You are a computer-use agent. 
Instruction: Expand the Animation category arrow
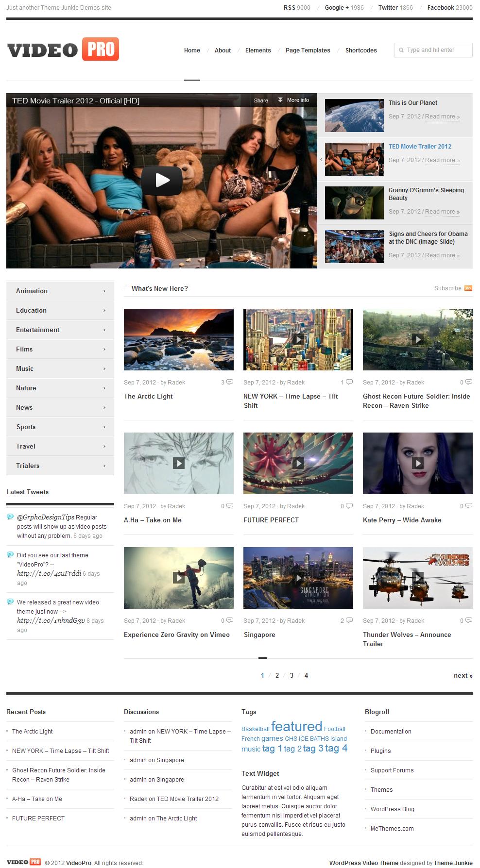[104, 291]
